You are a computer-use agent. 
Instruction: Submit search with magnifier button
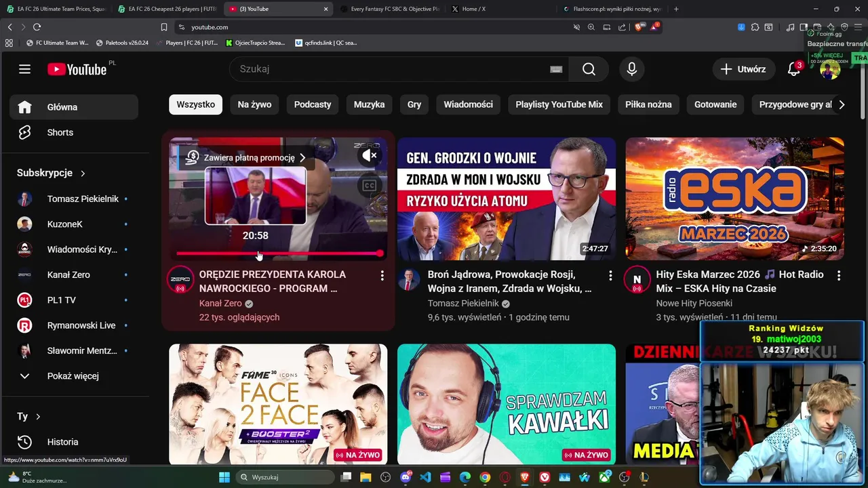(x=589, y=69)
